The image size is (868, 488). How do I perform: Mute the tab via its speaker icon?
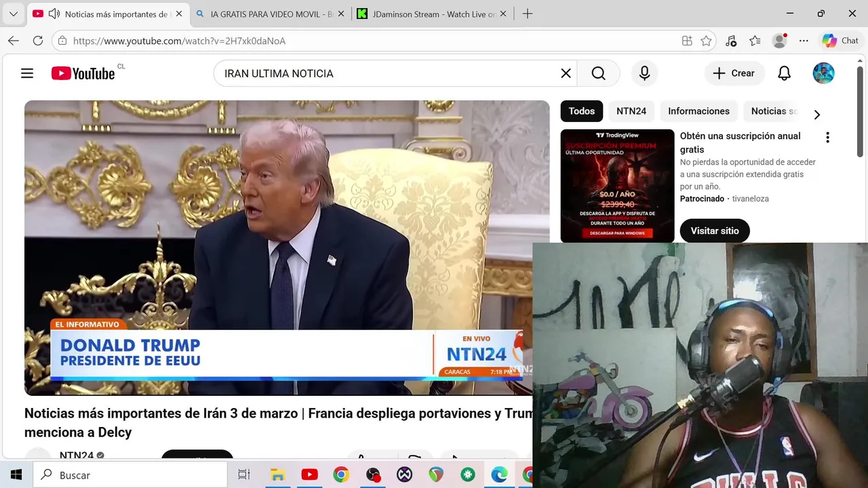coord(54,14)
